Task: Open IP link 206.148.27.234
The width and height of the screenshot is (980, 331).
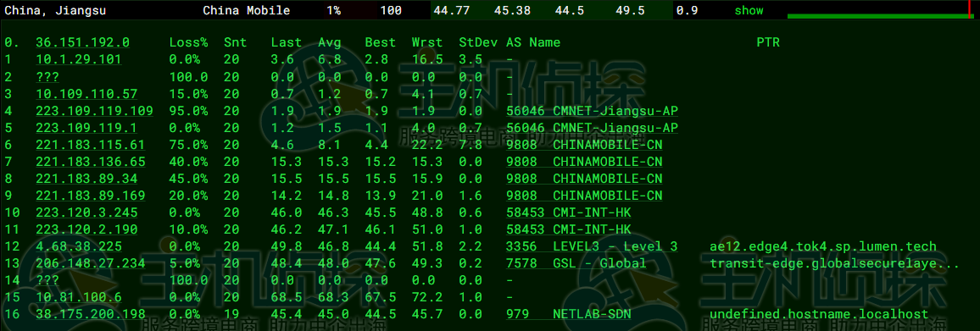Action: [x=91, y=263]
